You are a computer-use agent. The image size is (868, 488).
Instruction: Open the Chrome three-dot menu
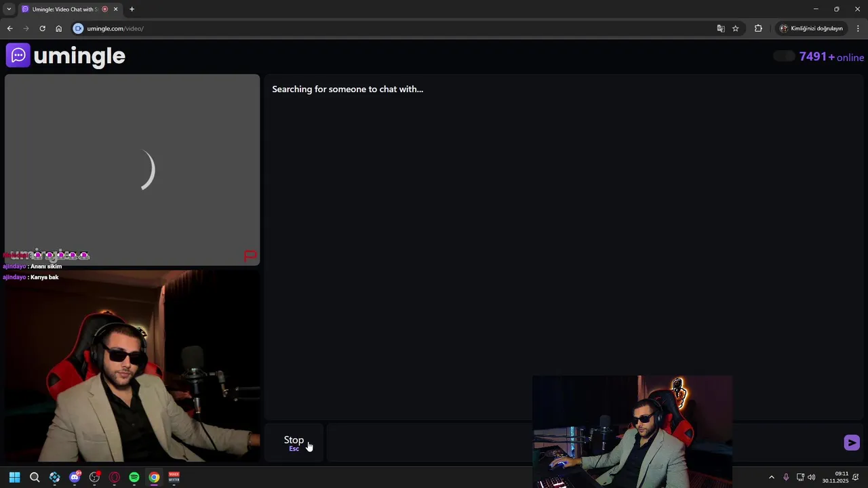pos(858,28)
